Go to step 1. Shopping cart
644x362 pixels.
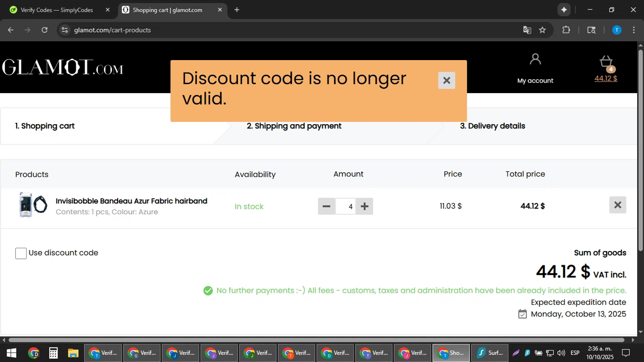click(45, 126)
